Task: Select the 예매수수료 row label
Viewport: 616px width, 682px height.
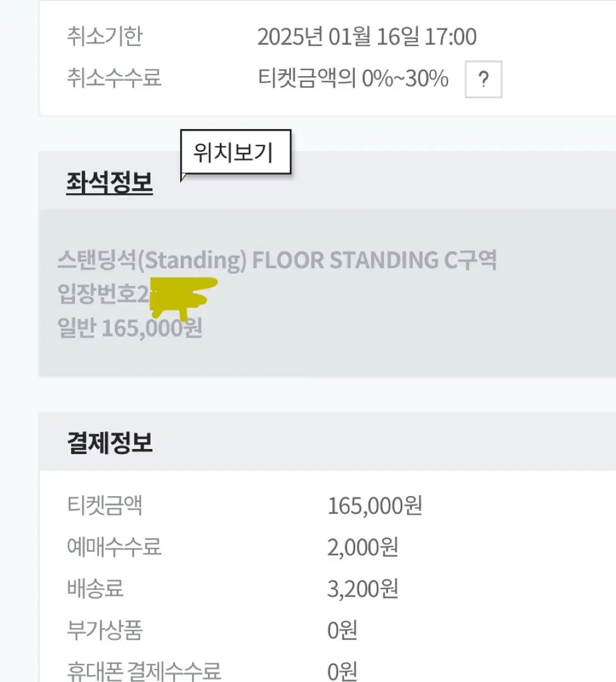Action: pos(114,547)
